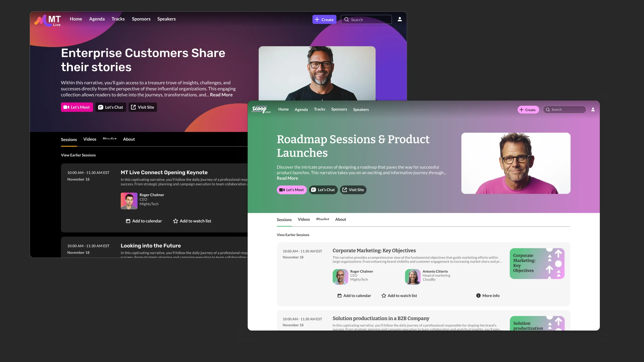Click the MT Live logo
The image size is (644, 362).
48,20
